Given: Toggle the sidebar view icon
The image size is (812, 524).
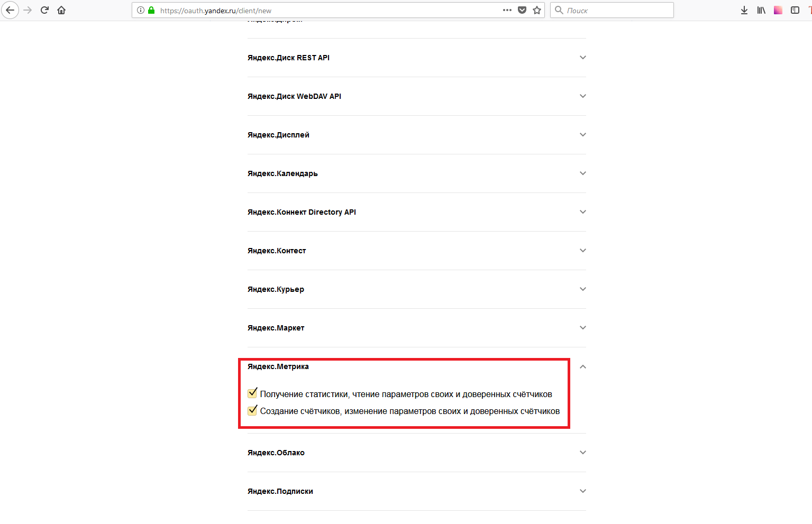Looking at the screenshot, I should click(x=795, y=10).
